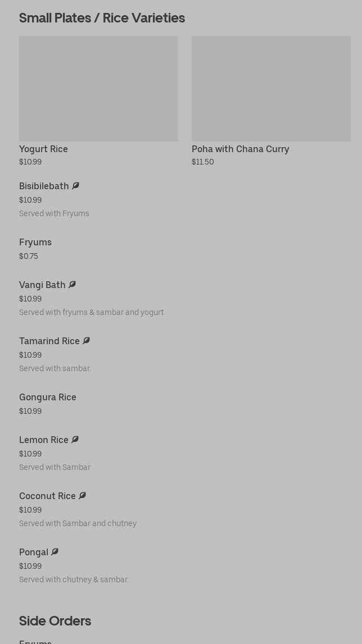
Task: Select the Yogurt Rice item name
Action: tap(43, 149)
